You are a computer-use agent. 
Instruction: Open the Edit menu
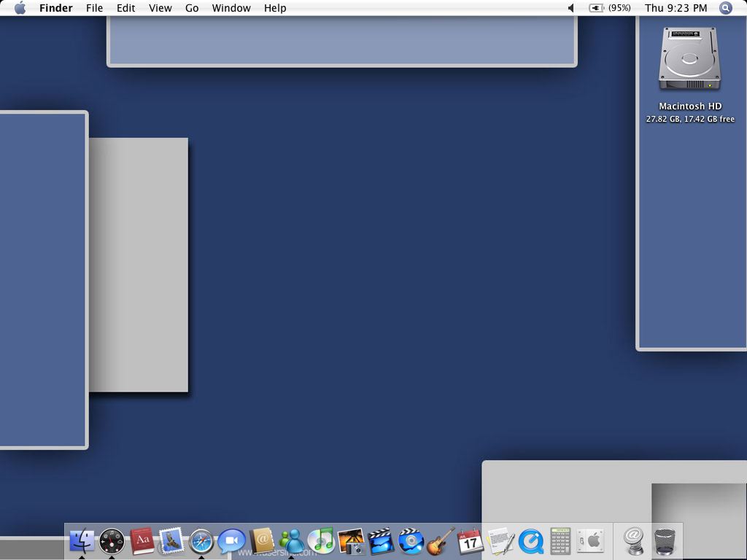pyautogui.click(x=125, y=8)
